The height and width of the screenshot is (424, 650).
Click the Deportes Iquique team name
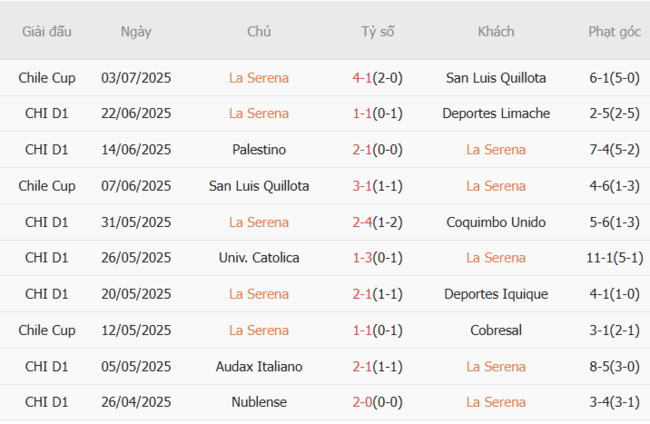point(496,293)
